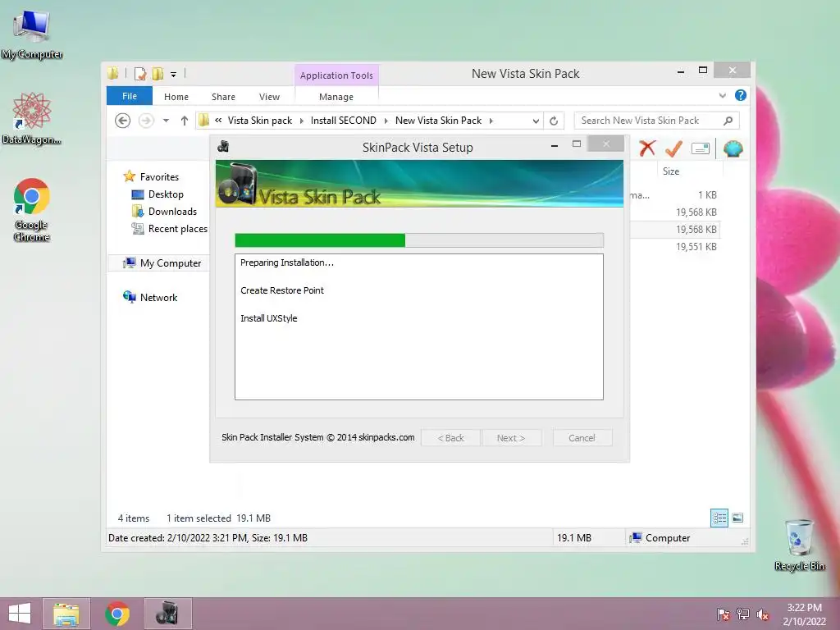This screenshot has width=840, height=630.
Task: Show the taskbar clock and date
Action: click(x=804, y=614)
